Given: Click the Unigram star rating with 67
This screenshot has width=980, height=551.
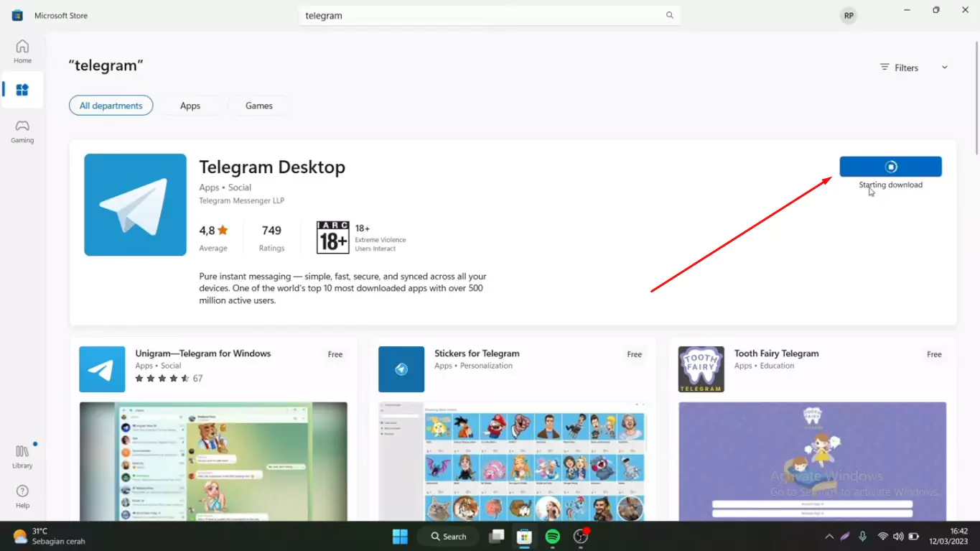Looking at the screenshot, I should (x=169, y=378).
